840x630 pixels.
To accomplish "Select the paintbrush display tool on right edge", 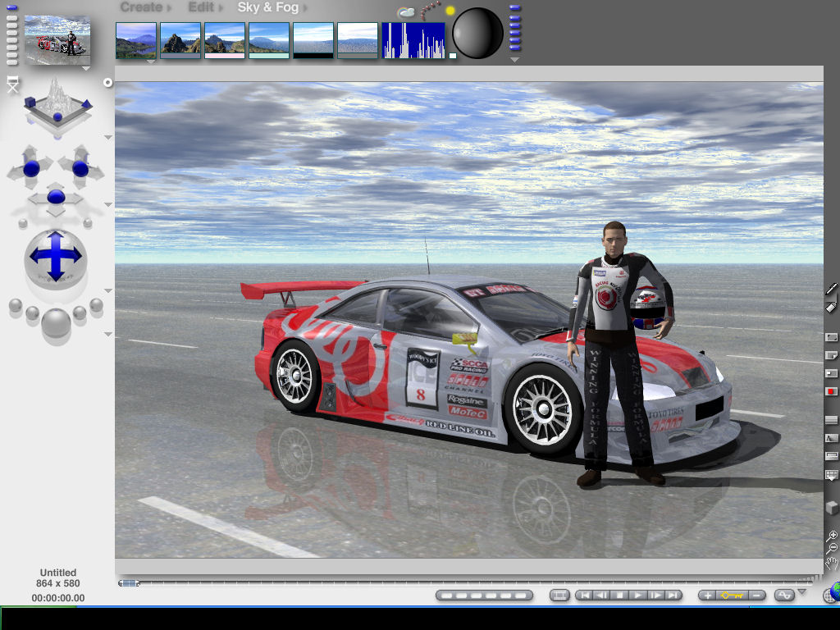I will click(831, 290).
